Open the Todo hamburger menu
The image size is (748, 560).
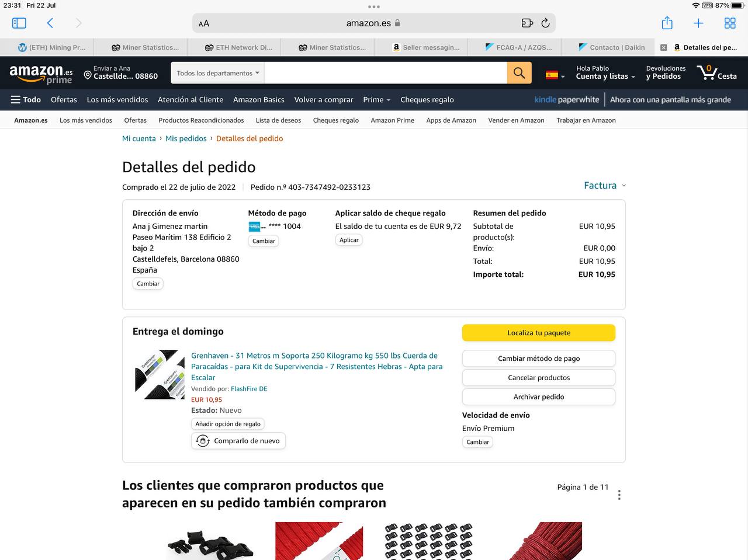pyautogui.click(x=26, y=100)
